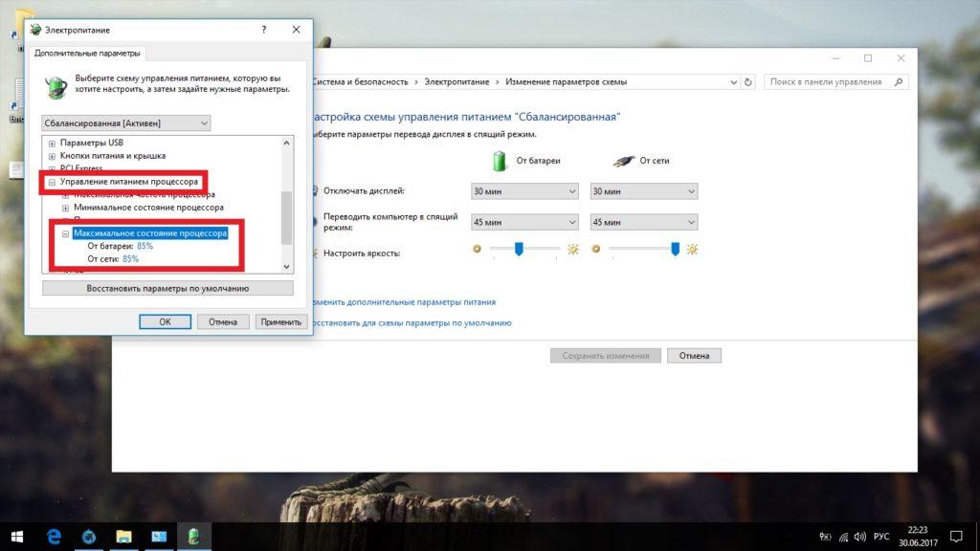Open display-off plugged-in 30 мин dropdown
This screenshot has width=980, height=551.
pyautogui.click(x=644, y=191)
